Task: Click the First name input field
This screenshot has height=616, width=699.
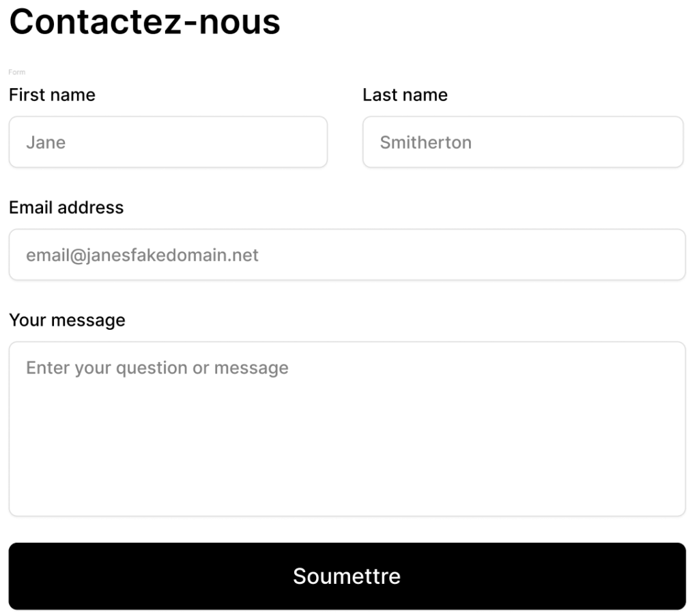Action: click(x=168, y=142)
